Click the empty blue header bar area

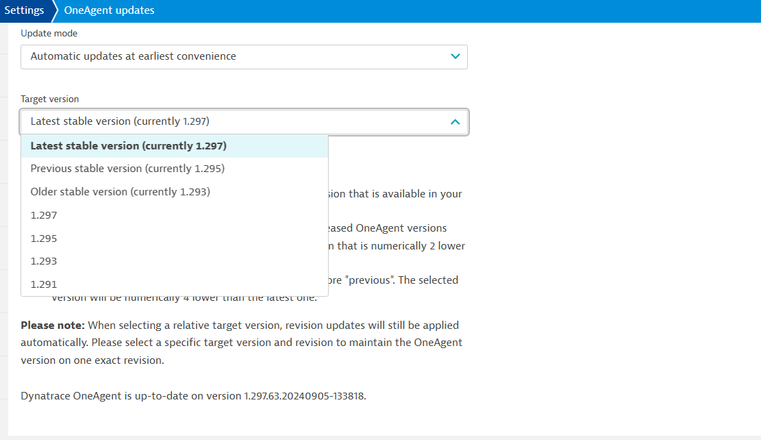(450, 10)
